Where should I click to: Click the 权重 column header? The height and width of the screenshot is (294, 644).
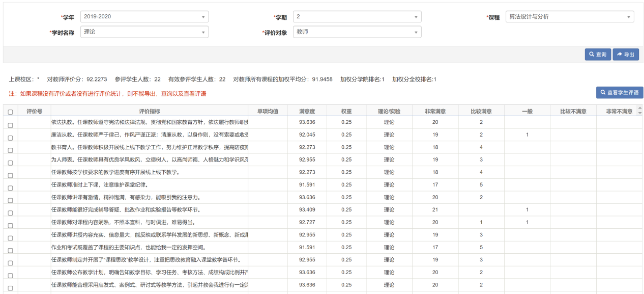pos(346,111)
